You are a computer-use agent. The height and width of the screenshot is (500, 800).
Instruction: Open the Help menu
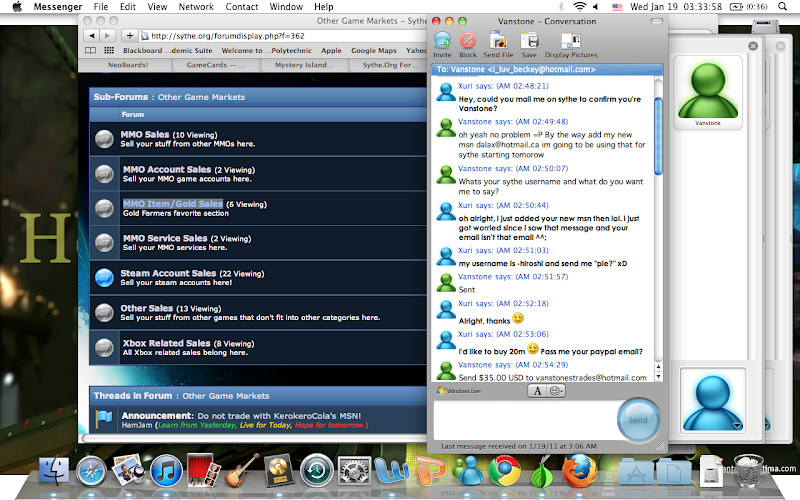[323, 7]
